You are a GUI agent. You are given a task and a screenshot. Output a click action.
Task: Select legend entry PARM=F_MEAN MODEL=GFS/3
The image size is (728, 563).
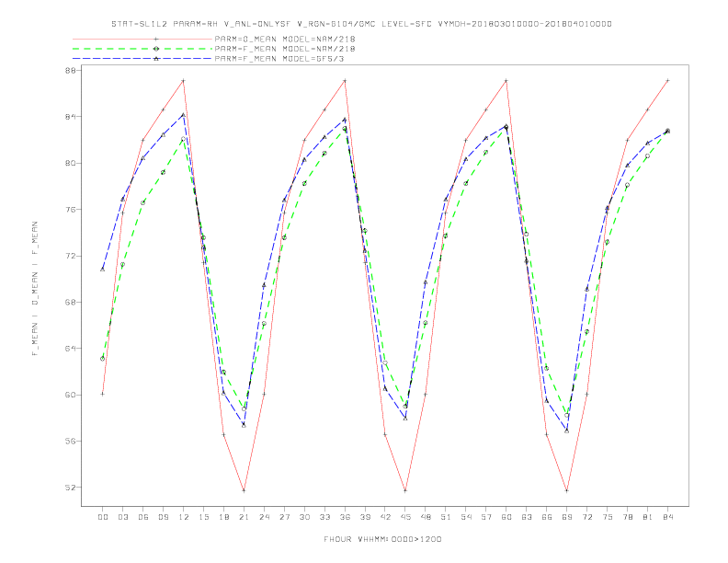tap(279, 59)
